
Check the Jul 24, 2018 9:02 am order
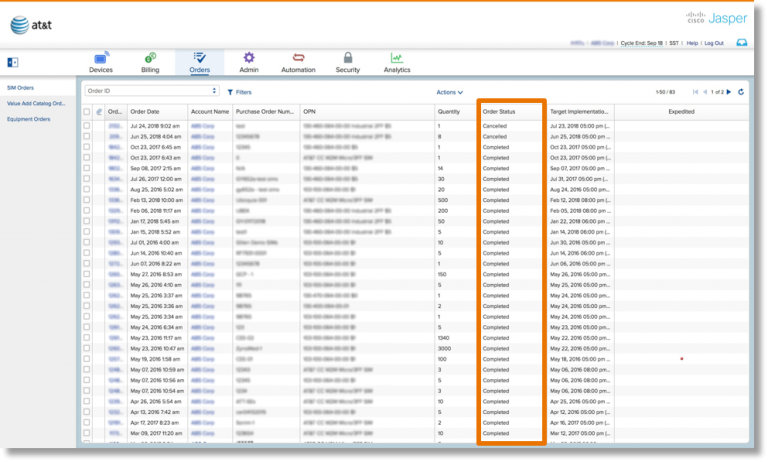point(87,125)
